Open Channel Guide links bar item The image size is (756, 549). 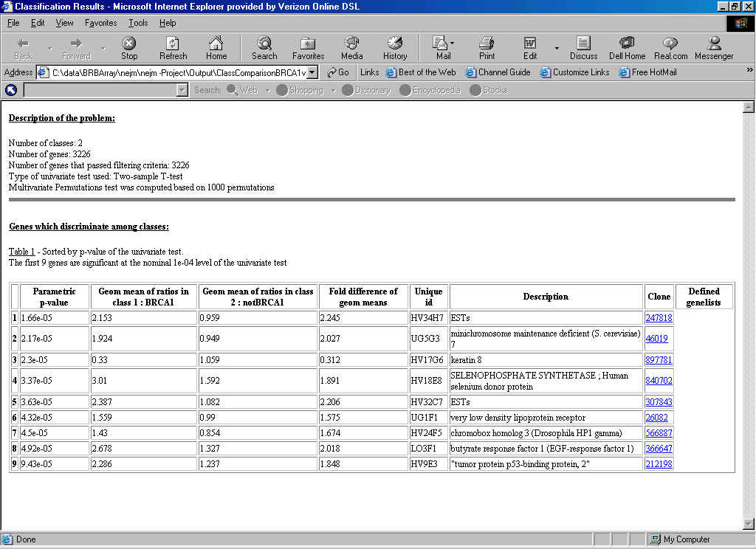[x=498, y=72]
